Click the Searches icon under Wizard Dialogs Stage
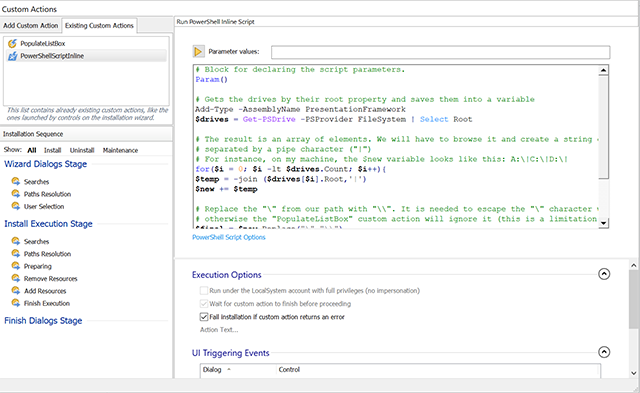This screenshot has height=393, width=640. click(x=16, y=181)
